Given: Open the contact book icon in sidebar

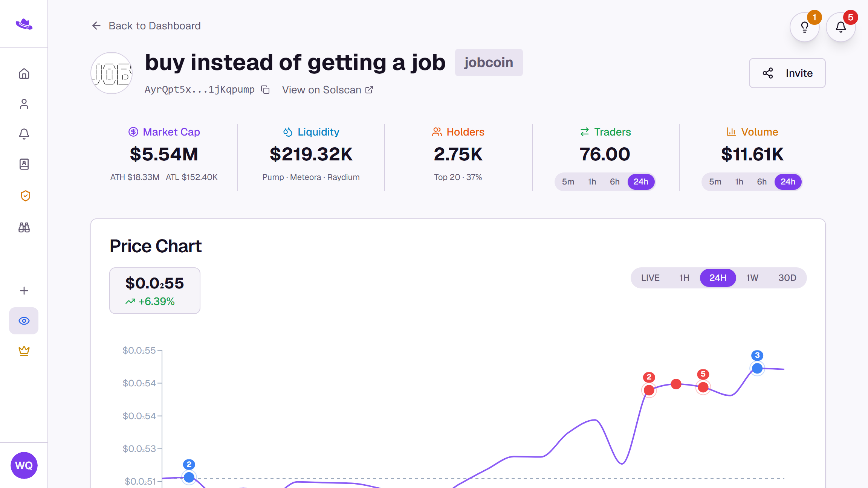Looking at the screenshot, I should pyautogui.click(x=24, y=164).
